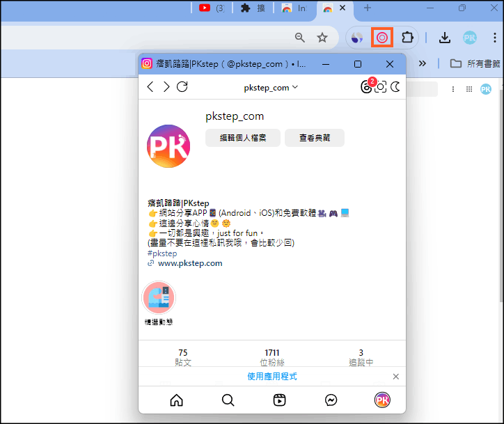Image resolution: width=504 pixels, height=424 pixels.
Task: Expand the pkstep_com account switcher dropdown
Action: (271, 88)
